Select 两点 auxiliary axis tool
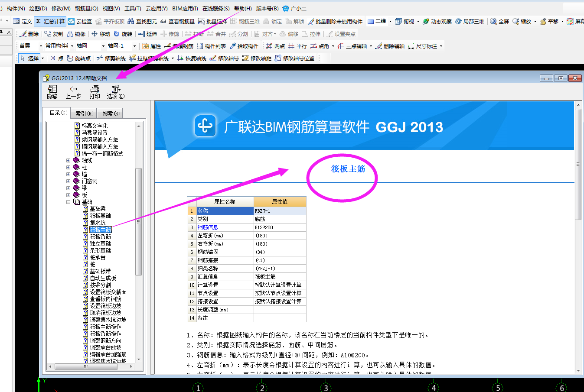Viewport: 584px width, 392px height. 275,46
